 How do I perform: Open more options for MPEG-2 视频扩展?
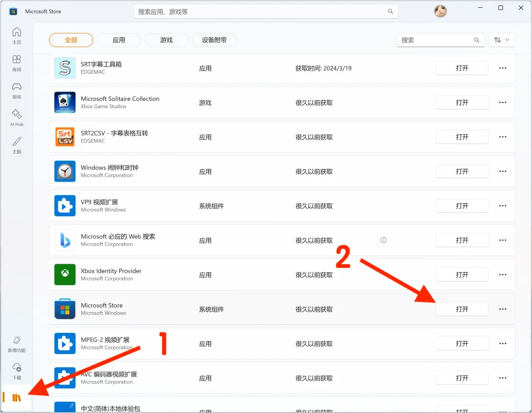pos(503,344)
